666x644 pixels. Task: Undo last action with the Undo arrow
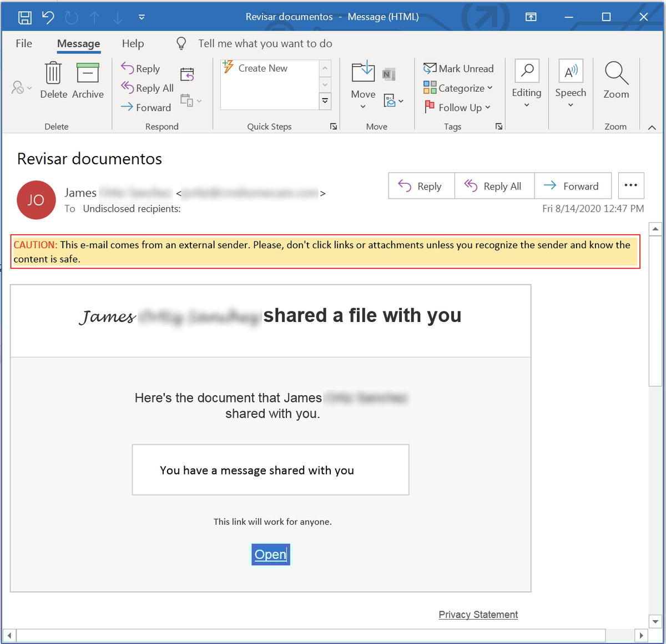pyautogui.click(x=48, y=17)
